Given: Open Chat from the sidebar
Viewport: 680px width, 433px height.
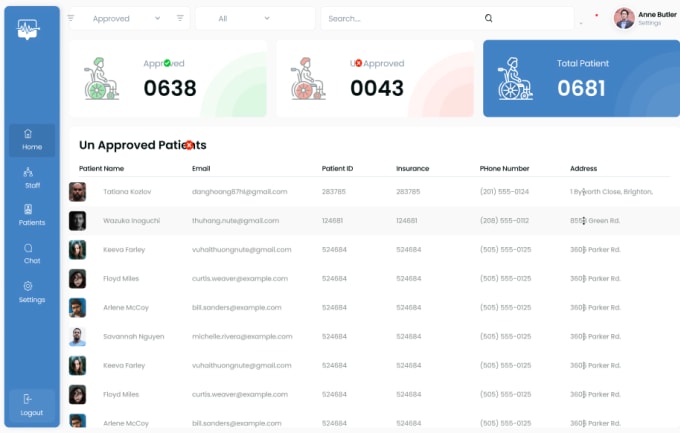Looking at the screenshot, I should coord(32,254).
